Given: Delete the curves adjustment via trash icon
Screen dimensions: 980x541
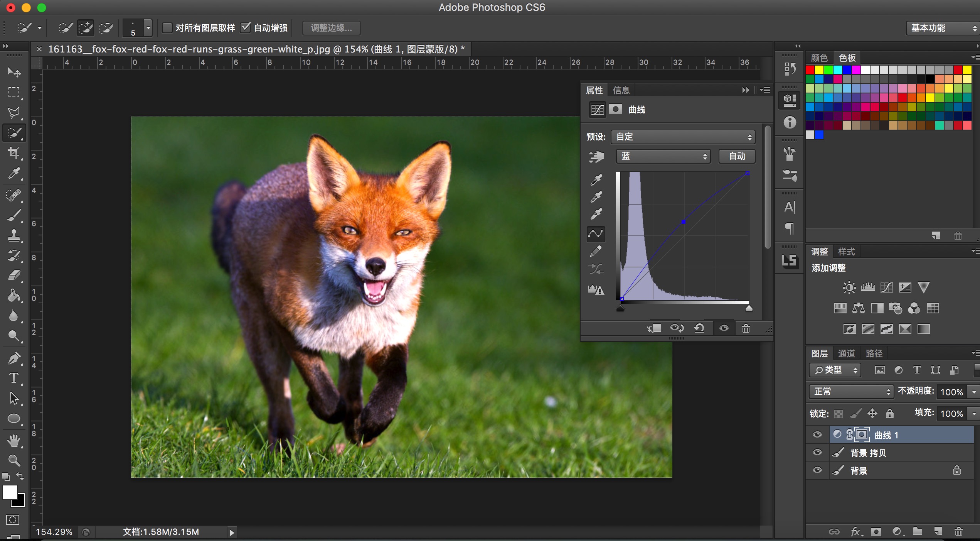Looking at the screenshot, I should pyautogui.click(x=746, y=328).
